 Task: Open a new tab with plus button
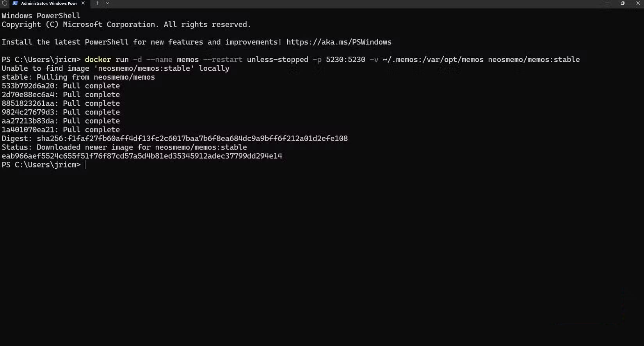coord(98,3)
